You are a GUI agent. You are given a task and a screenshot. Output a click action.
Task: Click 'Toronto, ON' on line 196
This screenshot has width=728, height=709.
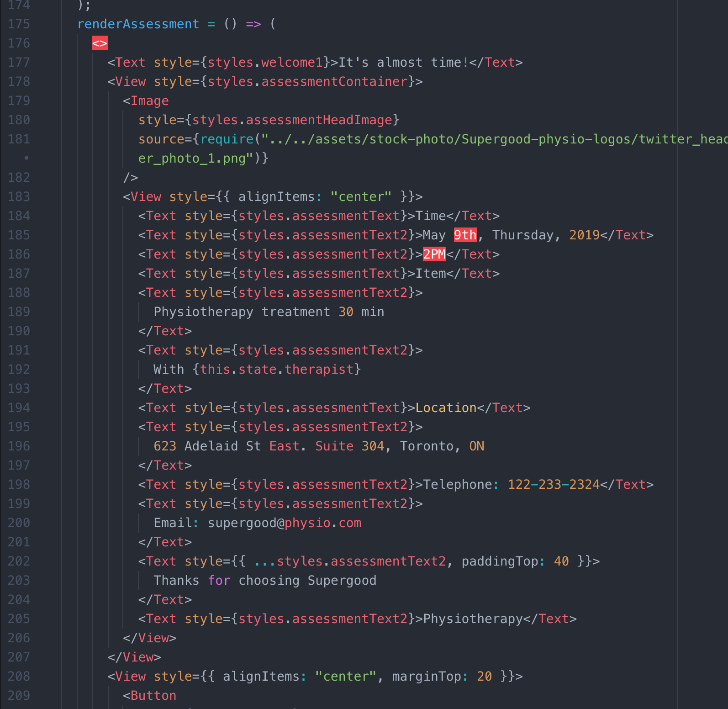coord(442,446)
